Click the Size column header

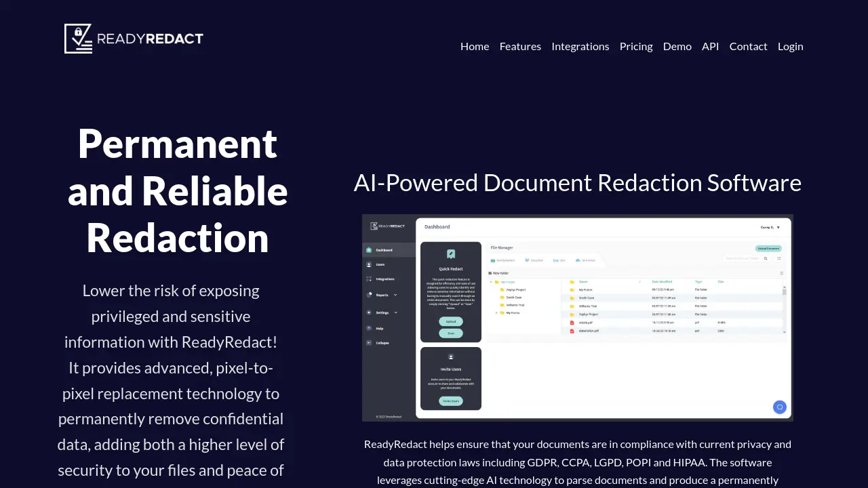coord(721,281)
